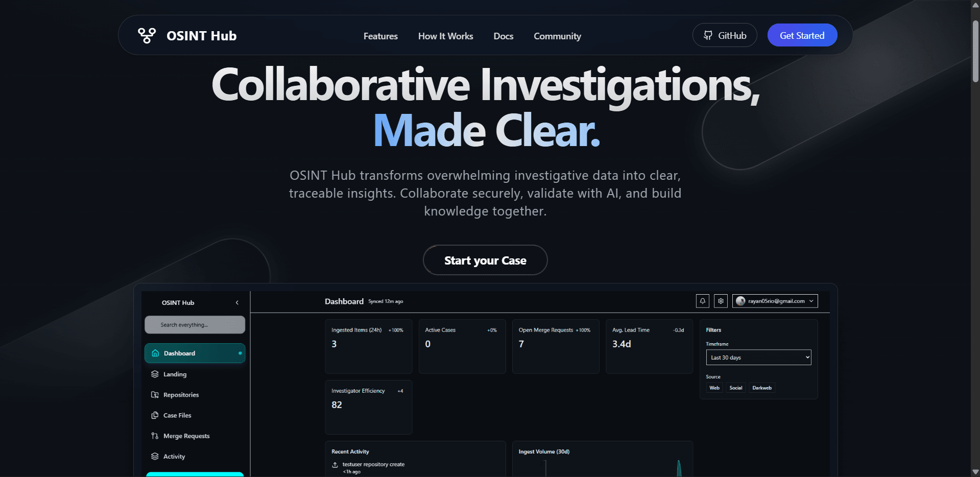Enable the Darkweb source filter

coord(761,388)
